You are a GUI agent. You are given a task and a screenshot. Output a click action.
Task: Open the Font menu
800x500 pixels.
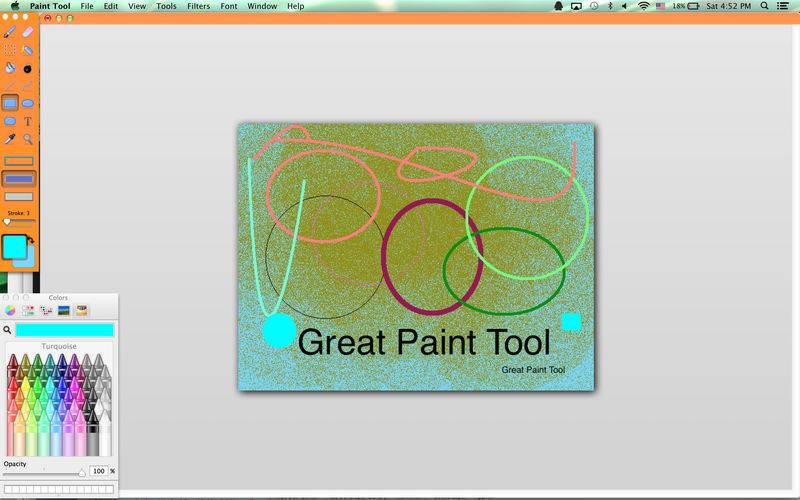[x=229, y=6]
